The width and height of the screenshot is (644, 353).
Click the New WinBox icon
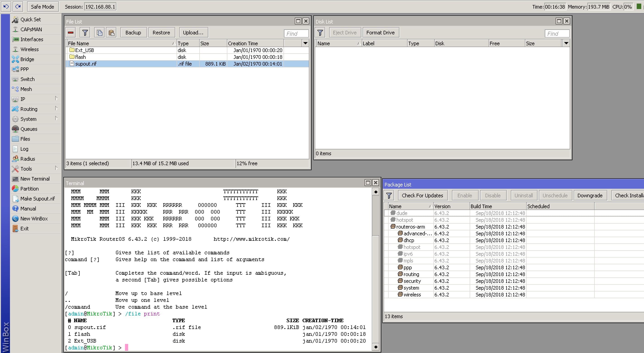15,219
